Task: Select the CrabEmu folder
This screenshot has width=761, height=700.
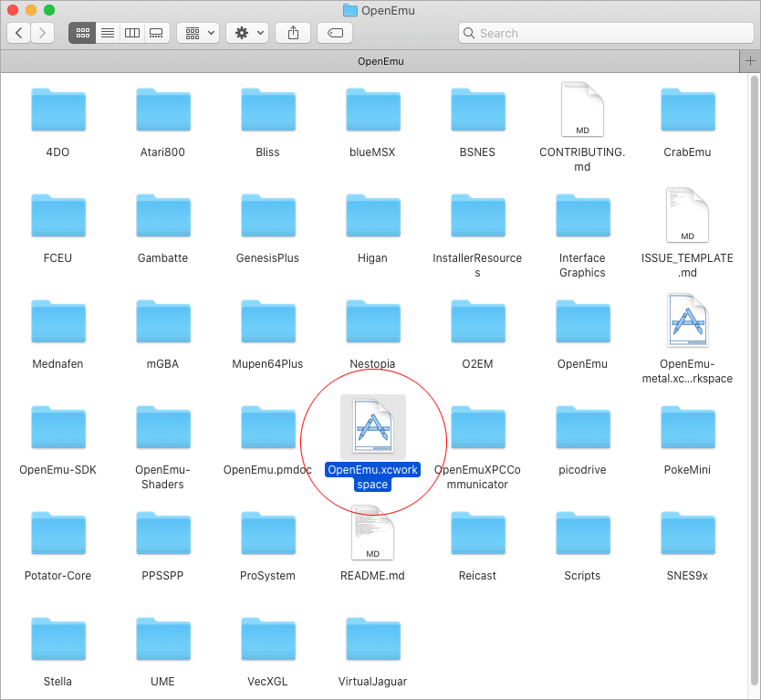Action: tap(688, 110)
